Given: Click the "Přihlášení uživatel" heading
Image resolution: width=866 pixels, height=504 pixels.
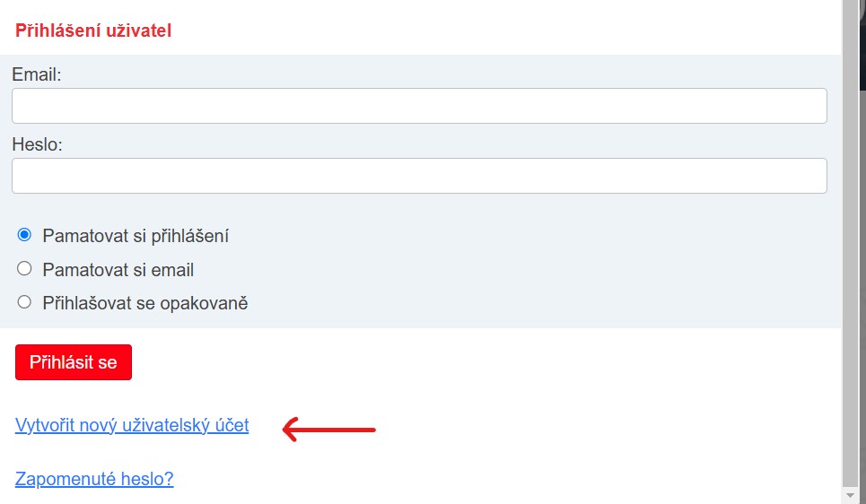Looking at the screenshot, I should coord(93,30).
